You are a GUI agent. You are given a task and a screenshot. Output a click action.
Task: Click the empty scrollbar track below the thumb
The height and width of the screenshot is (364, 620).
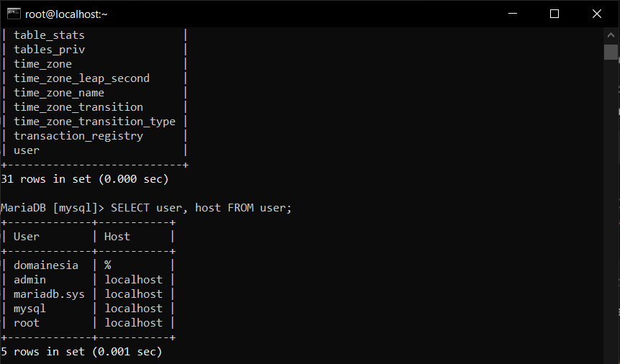[x=611, y=216]
